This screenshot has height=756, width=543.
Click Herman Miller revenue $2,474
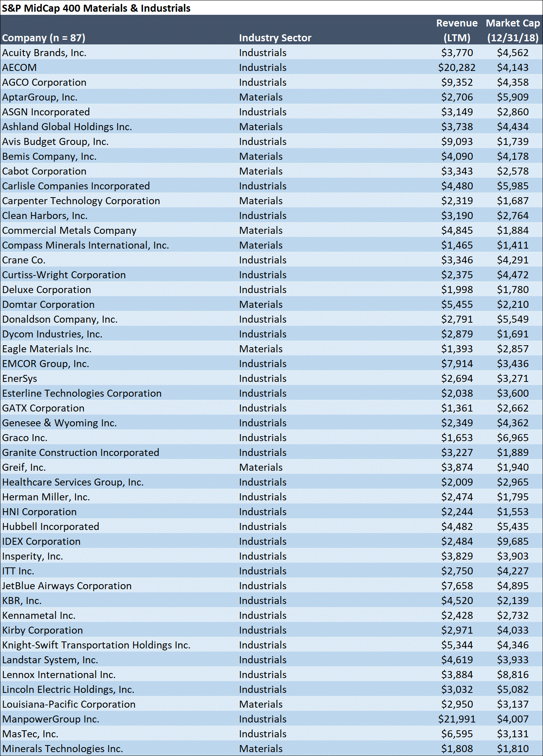(457, 497)
